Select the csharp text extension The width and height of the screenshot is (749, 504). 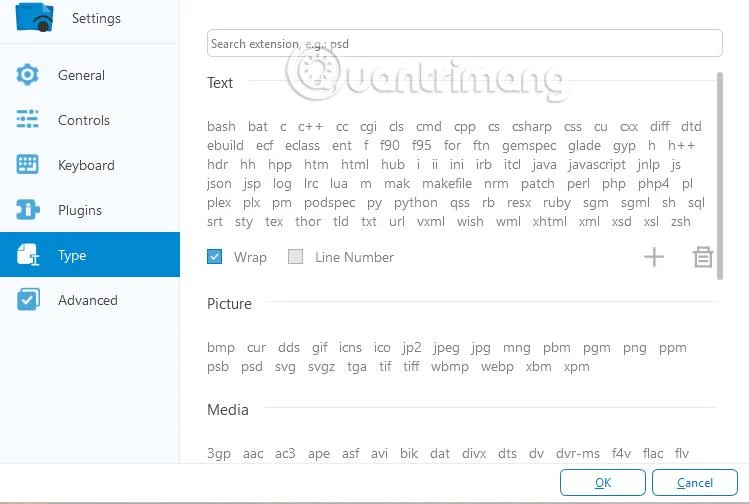coord(532,127)
